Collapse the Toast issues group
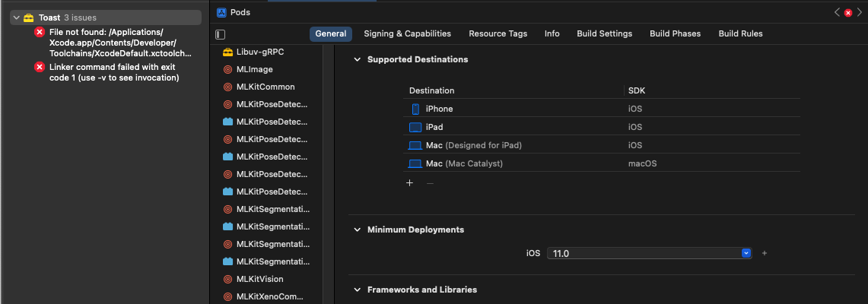 16,17
